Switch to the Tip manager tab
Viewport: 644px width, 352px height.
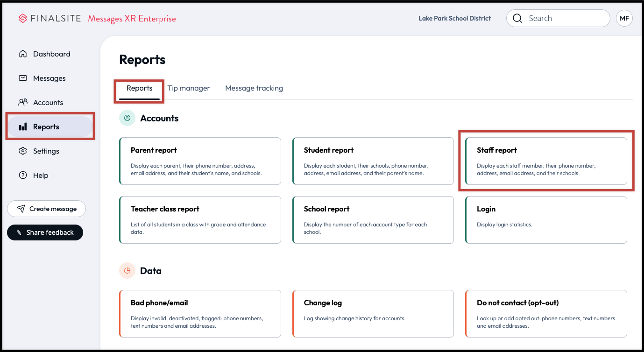[x=189, y=88]
